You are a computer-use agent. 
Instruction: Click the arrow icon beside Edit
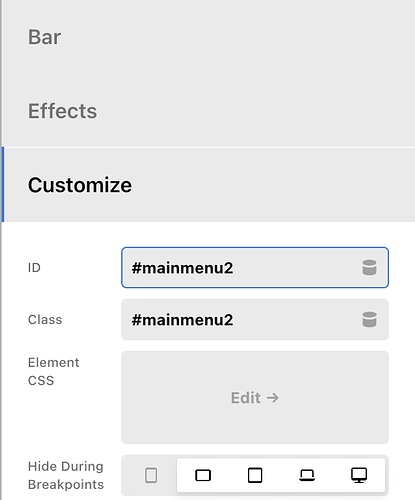[273, 398]
